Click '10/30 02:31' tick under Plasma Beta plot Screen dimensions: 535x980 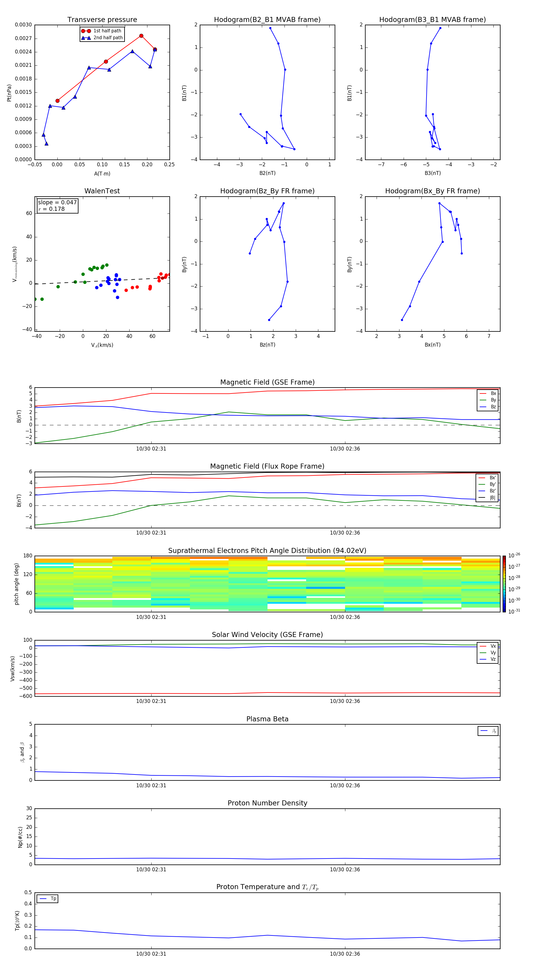coord(151,785)
